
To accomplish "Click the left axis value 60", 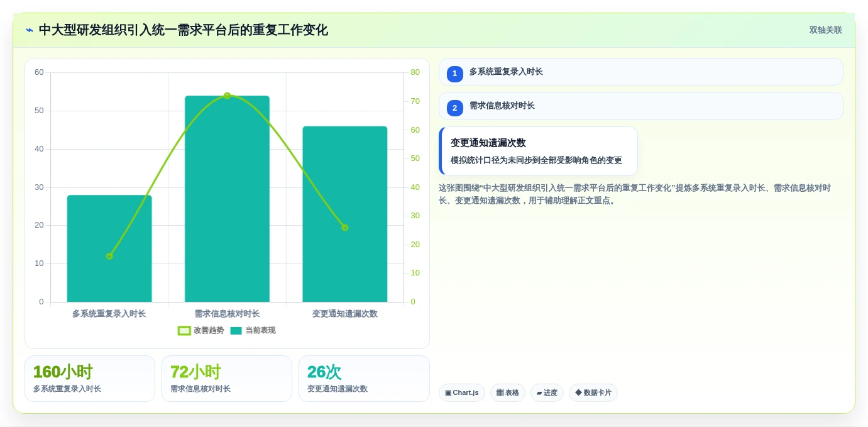I will click(x=39, y=72).
